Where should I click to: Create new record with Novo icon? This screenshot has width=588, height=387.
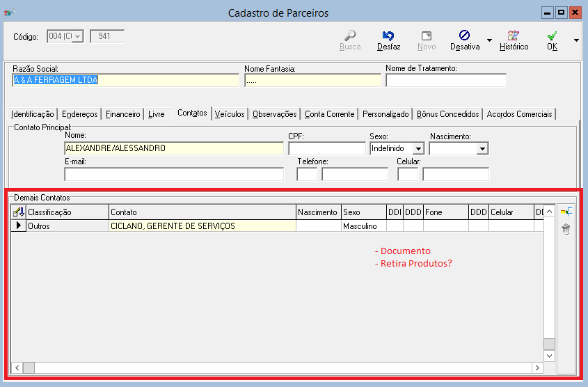pyautogui.click(x=427, y=35)
